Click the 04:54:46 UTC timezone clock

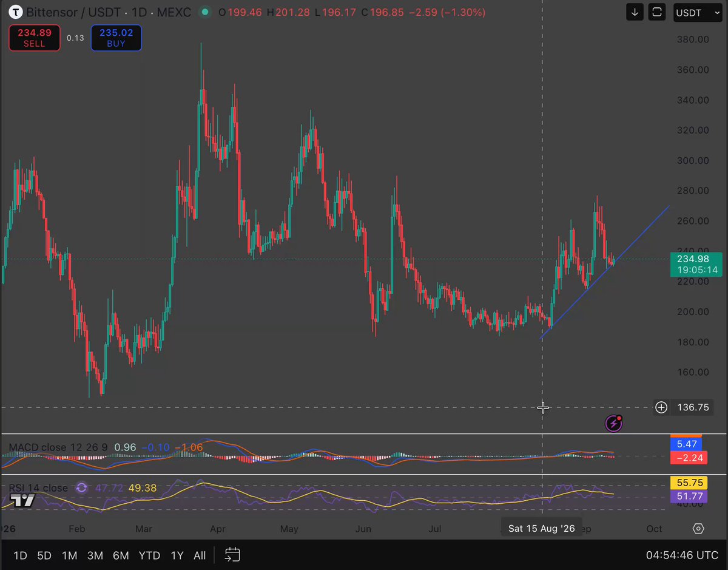(681, 555)
